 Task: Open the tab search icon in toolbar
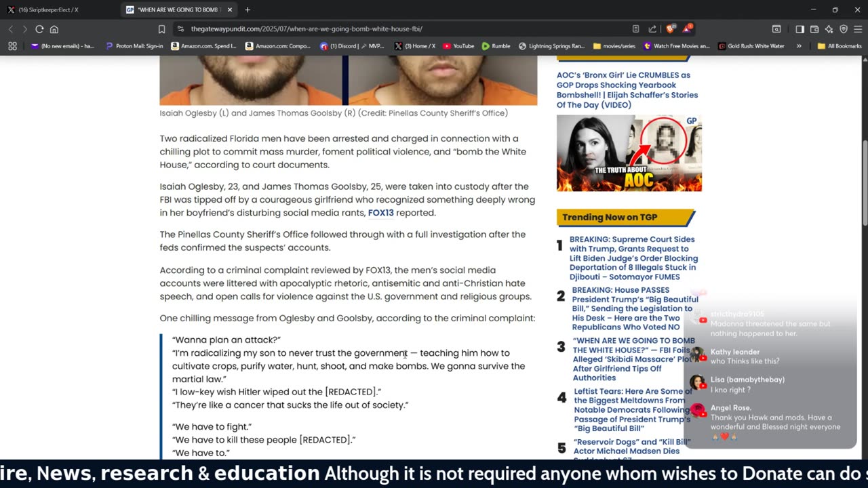pyautogui.click(x=776, y=29)
